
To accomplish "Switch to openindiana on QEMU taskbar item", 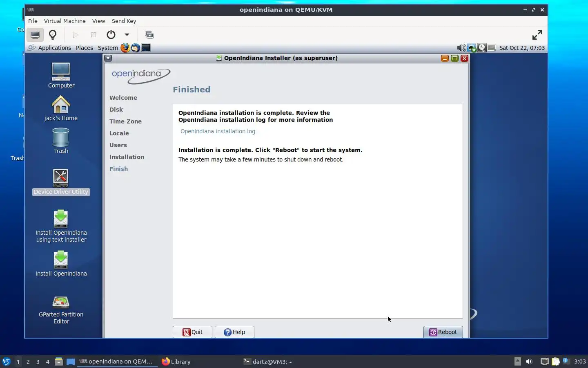I will 117,361.
